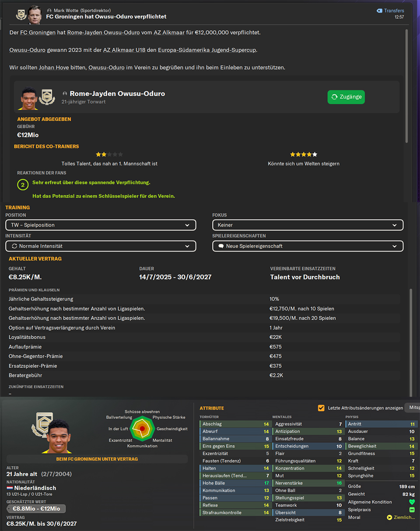The width and height of the screenshot is (420, 531).
Task: Click Talent vor Durchbruch playing time
Action: tap(305, 277)
